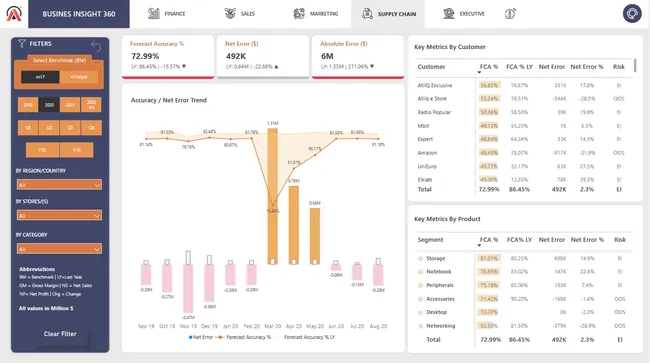Image resolution: width=650 pixels, height=363 pixels.
Task: Click the Apr 20 net error bar
Action: pos(293,225)
